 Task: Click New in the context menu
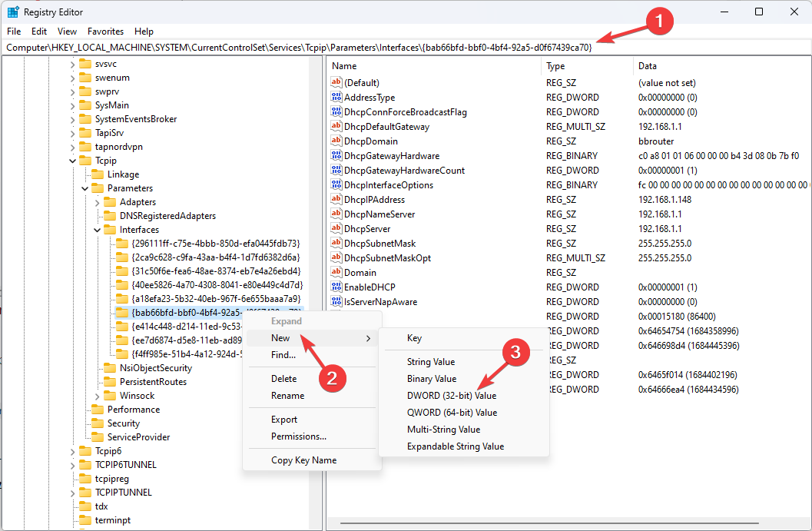[312, 338]
